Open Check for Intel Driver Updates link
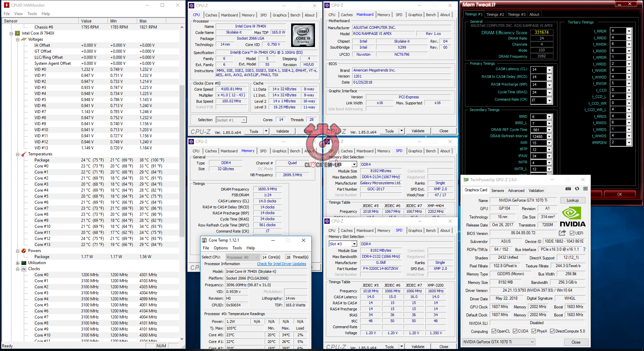Image resolution: width=644 pixels, height=351 pixels. coord(281,264)
